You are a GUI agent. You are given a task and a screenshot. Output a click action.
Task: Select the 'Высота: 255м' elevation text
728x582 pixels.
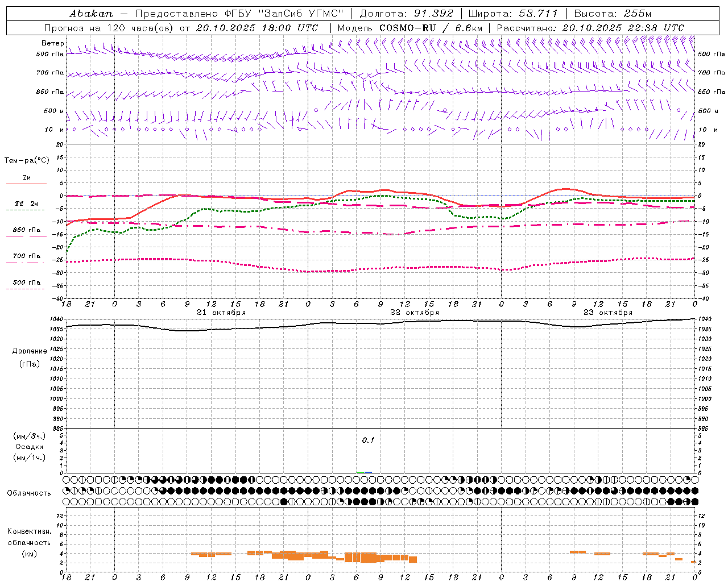point(613,14)
